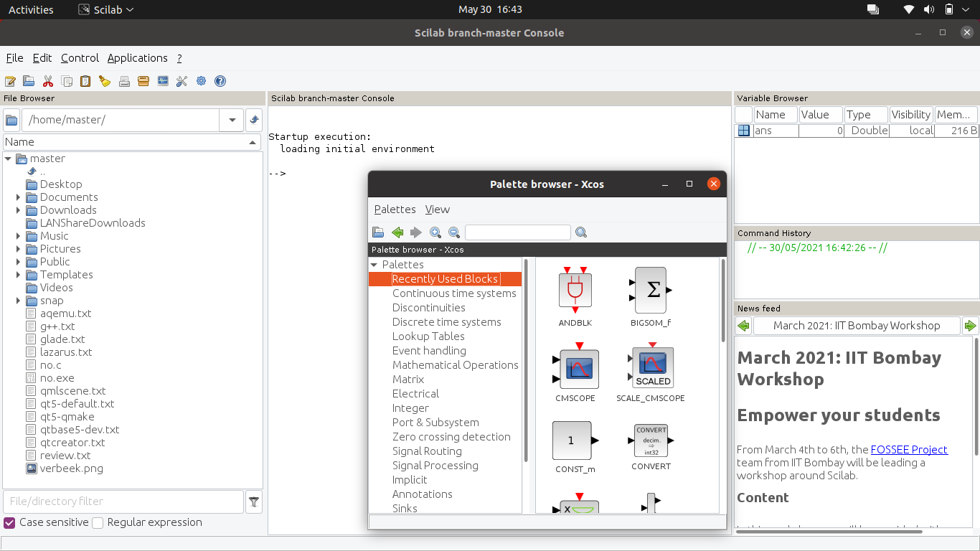Click the Value column header
Viewport: 980px width, 551px height.
coord(819,115)
